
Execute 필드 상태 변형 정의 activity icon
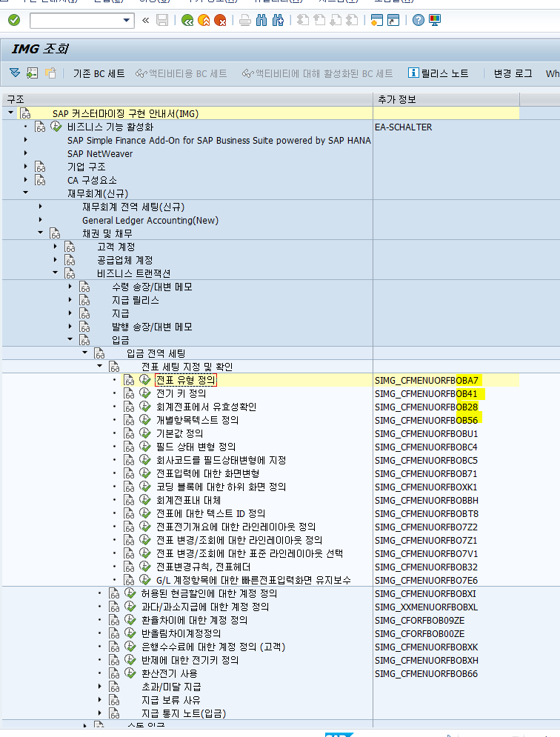145,447
